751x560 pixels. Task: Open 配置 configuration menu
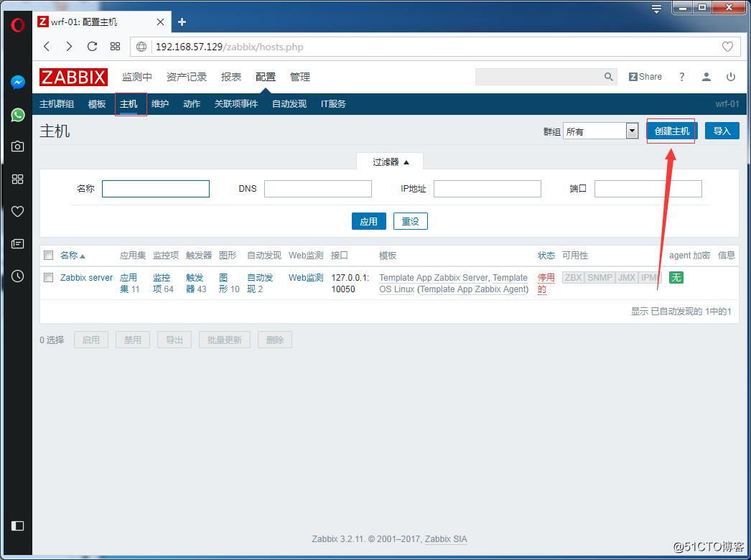[x=266, y=77]
